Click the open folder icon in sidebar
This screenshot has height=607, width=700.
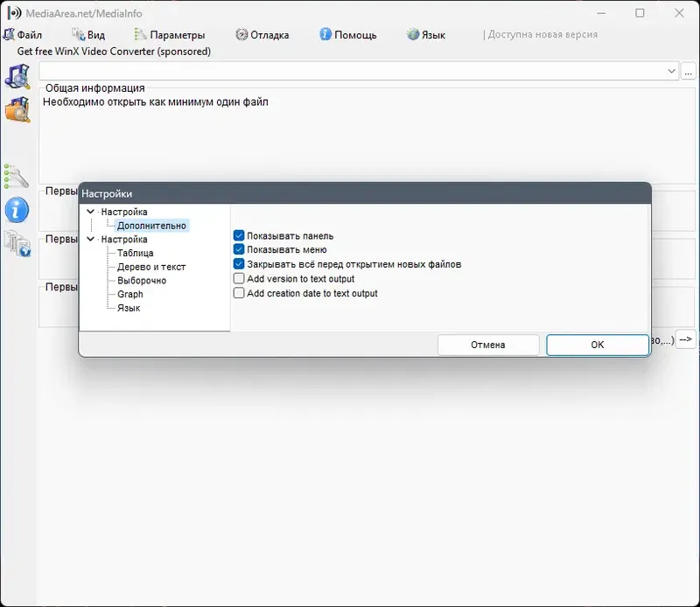point(17,109)
